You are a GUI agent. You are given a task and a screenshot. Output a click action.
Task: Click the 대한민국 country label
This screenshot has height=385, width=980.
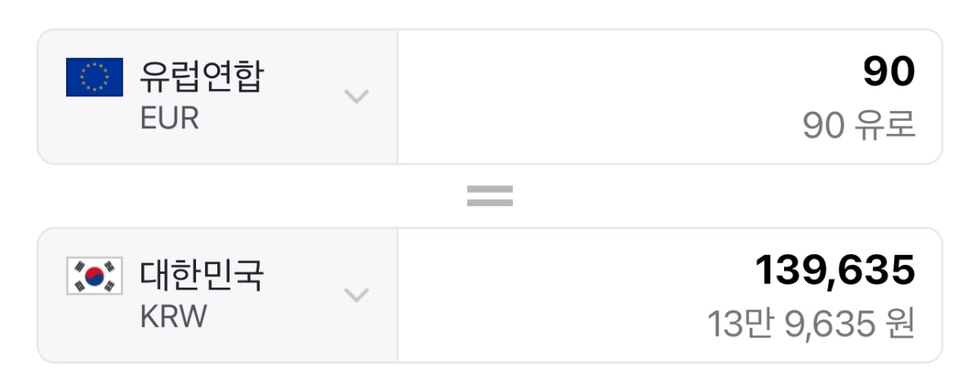click(203, 275)
